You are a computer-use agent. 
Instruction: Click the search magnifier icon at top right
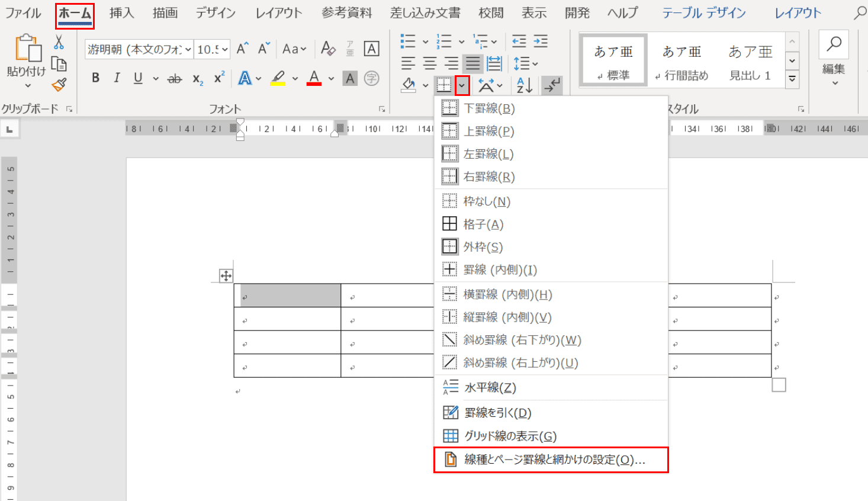pyautogui.click(x=860, y=12)
